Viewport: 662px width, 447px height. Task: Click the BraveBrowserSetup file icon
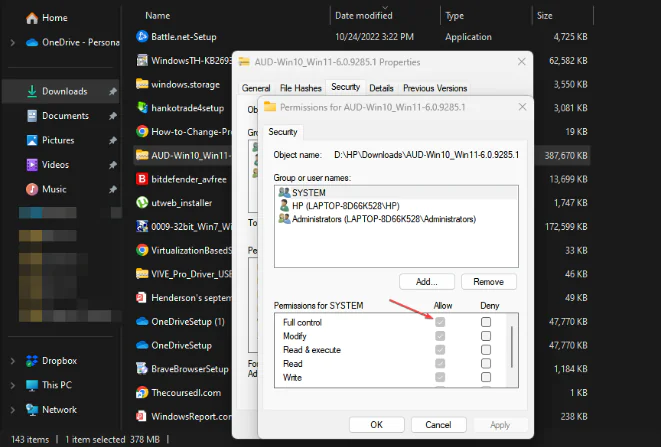click(x=142, y=368)
